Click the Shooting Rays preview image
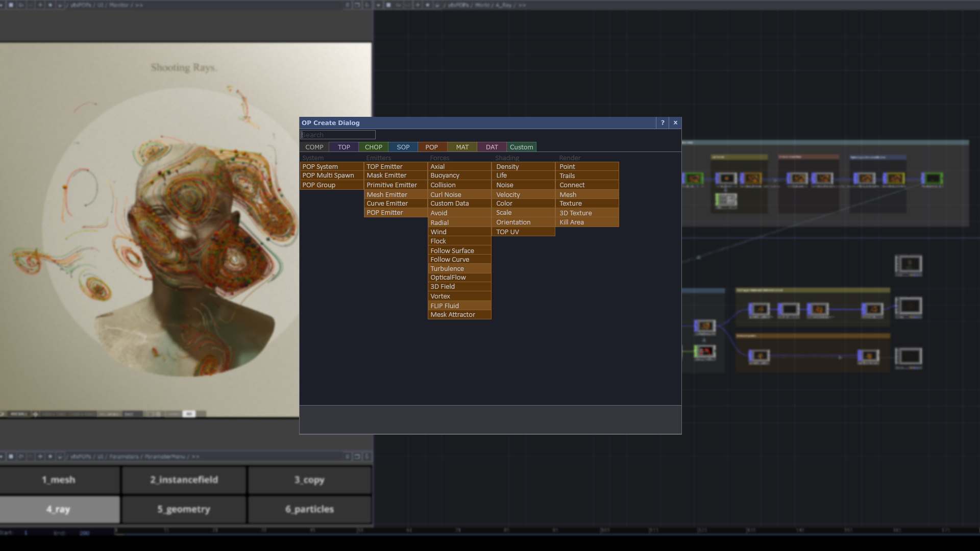This screenshot has height=551, width=980. point(153,230)
